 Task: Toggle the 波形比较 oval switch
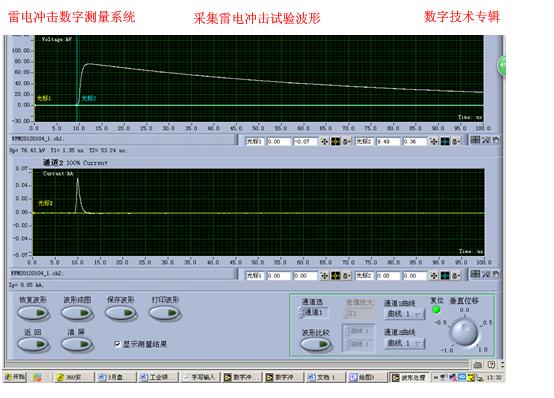[x=316, y=344]
